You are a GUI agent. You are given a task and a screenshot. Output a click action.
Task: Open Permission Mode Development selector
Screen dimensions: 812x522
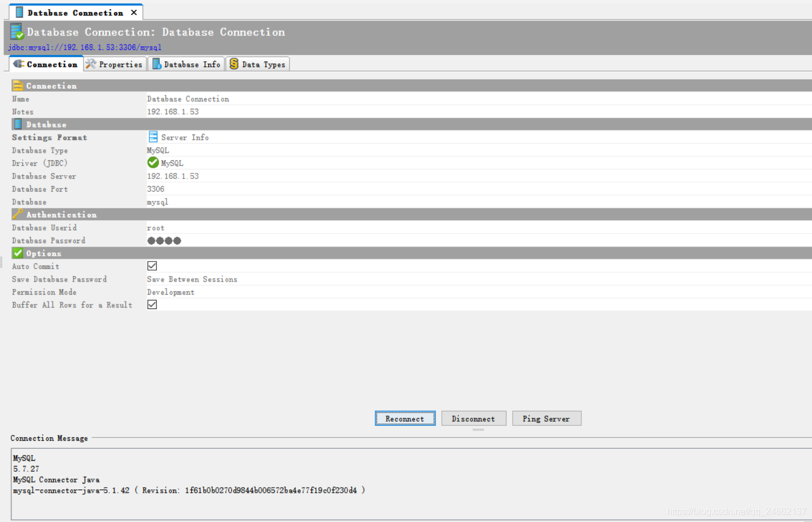(x=479, y=292)
